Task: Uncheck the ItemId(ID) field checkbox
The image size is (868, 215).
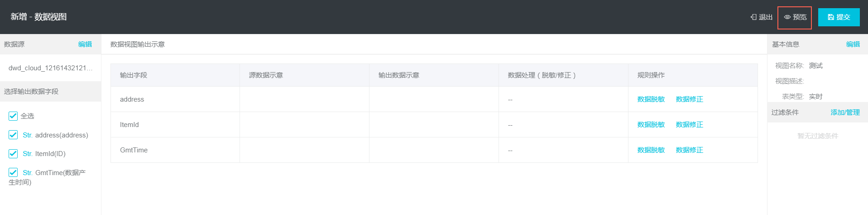Action: (x=13, y=154)
